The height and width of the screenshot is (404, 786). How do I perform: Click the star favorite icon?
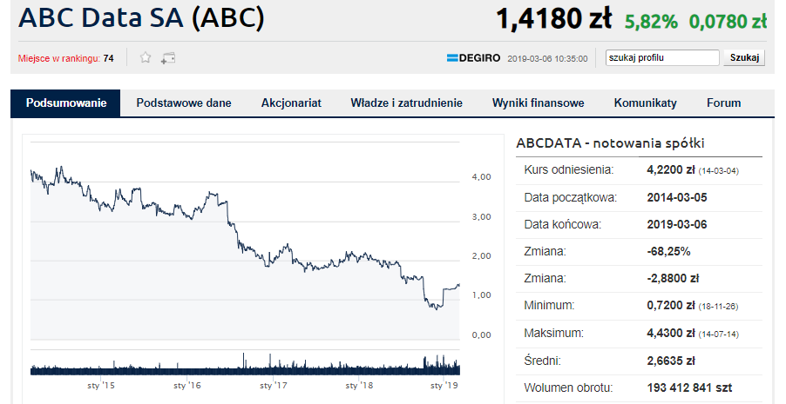click(x=145, y=58)
